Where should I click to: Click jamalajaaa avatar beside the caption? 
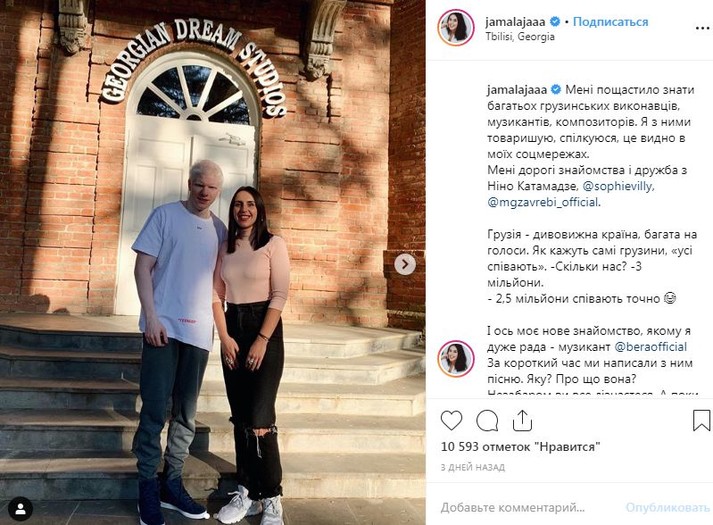(456, 359)
